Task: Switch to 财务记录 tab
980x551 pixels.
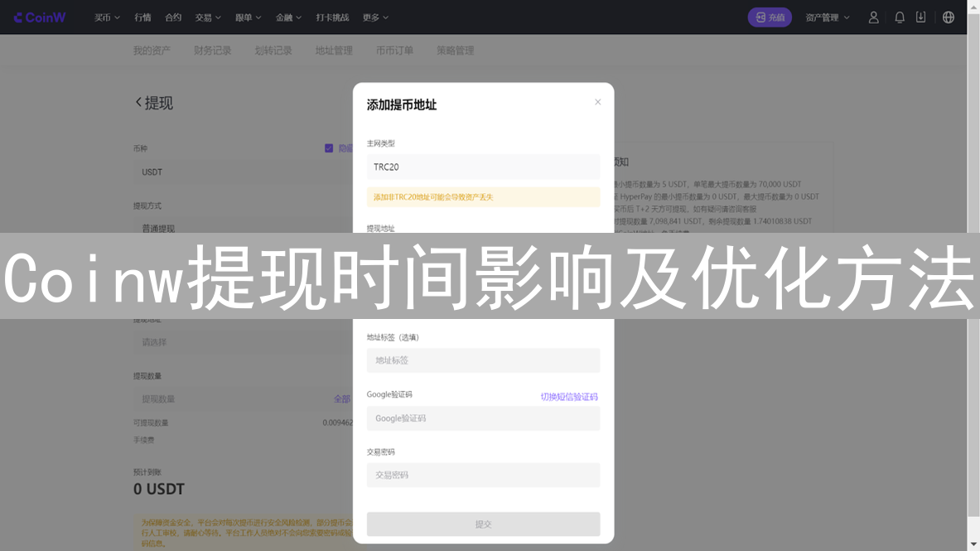Action: pyautogui.click(x=213, y=51)
